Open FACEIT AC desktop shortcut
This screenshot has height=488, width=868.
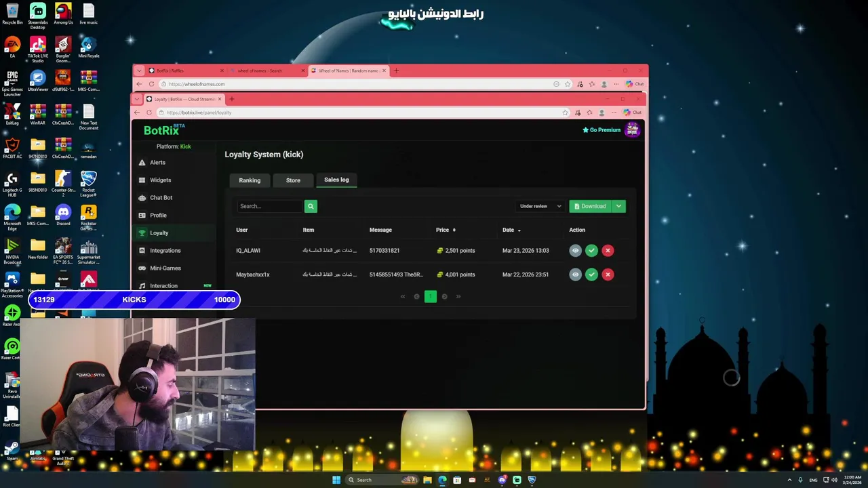pos(12,148)
